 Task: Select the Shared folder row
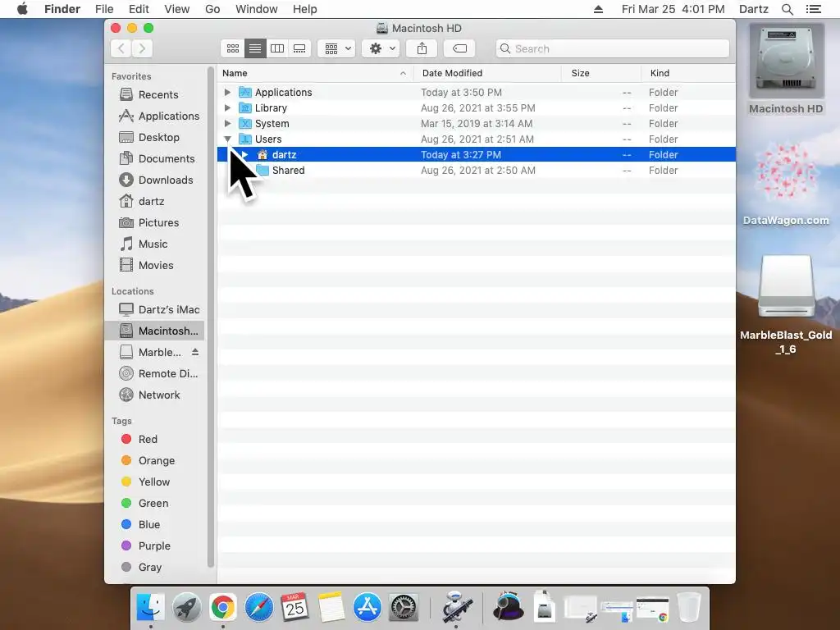click(x=477, y=171)
